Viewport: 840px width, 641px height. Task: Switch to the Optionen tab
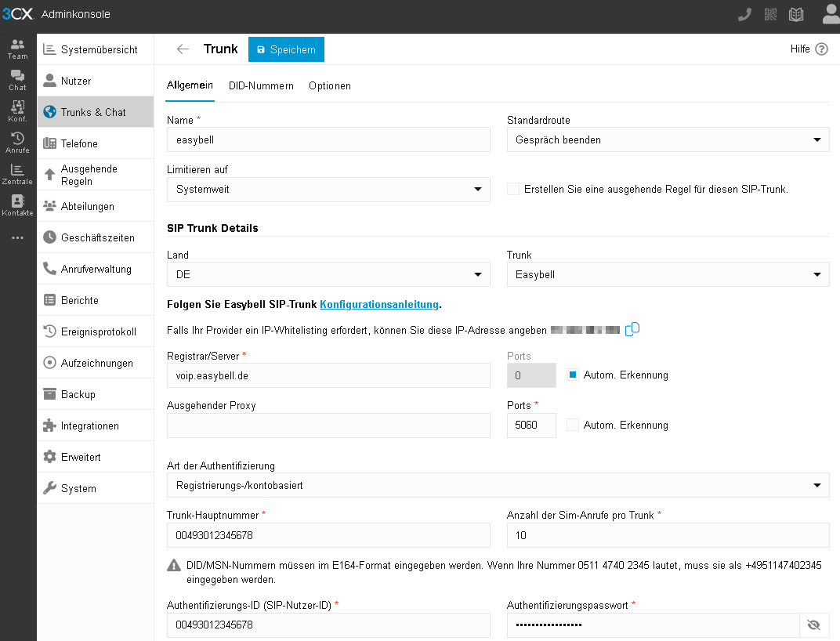click(x=330, y=86)
